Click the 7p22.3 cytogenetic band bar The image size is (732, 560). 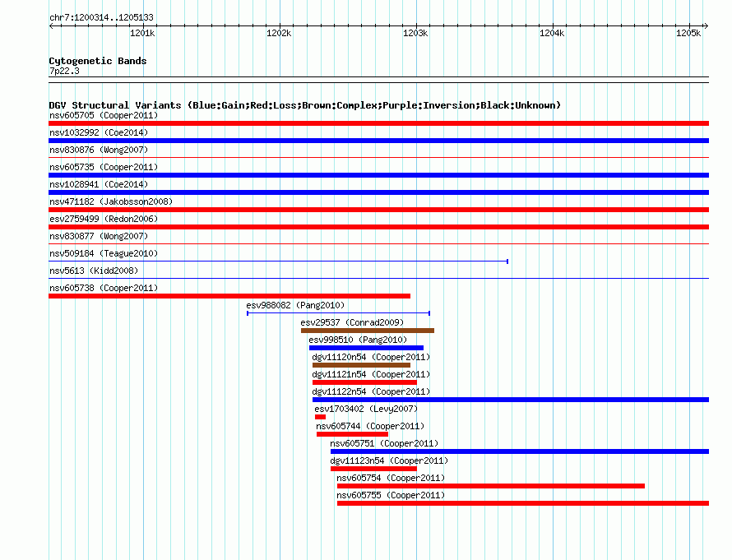(x=378, y=80)
